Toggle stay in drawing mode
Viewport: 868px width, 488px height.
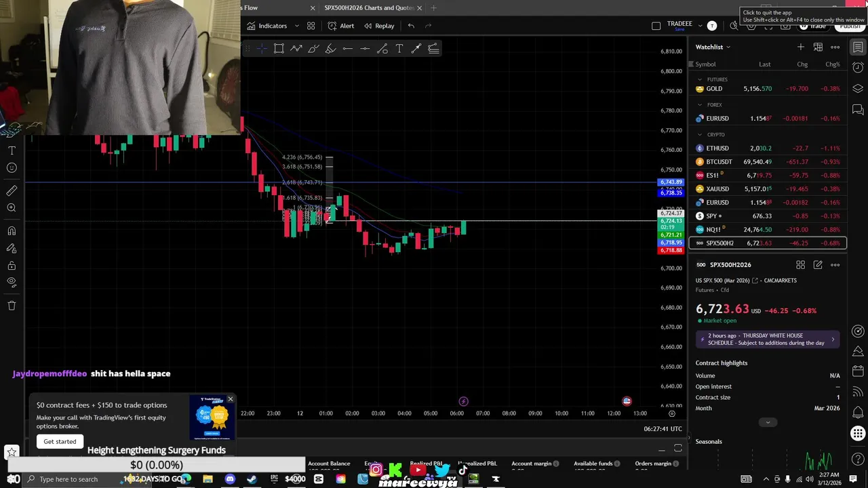click(x=12, y=248)
